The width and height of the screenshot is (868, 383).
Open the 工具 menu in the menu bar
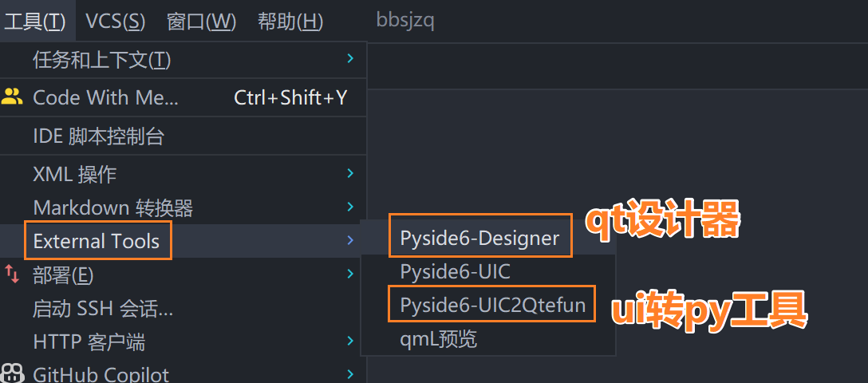(x=35, y=22)
